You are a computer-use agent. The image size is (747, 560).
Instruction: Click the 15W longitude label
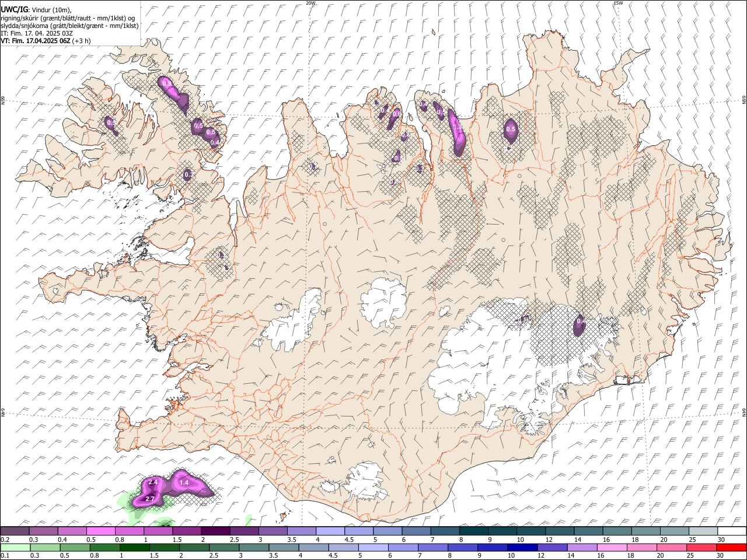(x=618, y=3)
